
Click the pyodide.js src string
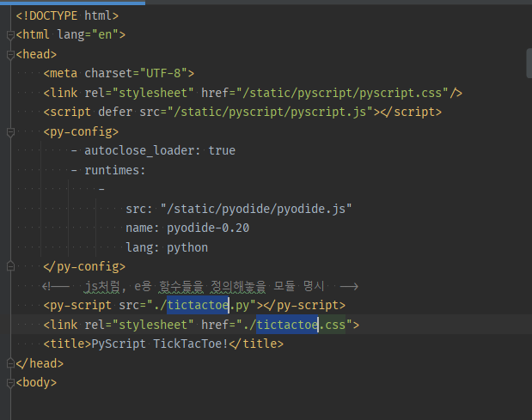tap(256, 209)
